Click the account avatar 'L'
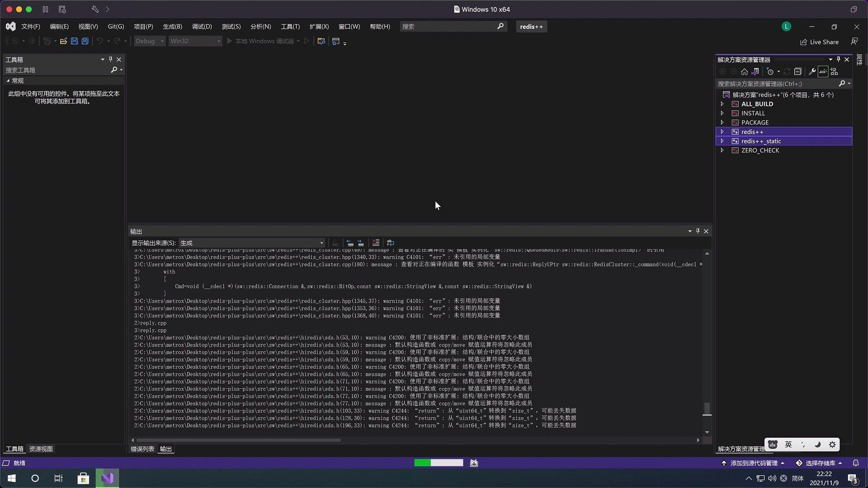The width and height of the screenshot is (868, 488). tap(786, 27)
